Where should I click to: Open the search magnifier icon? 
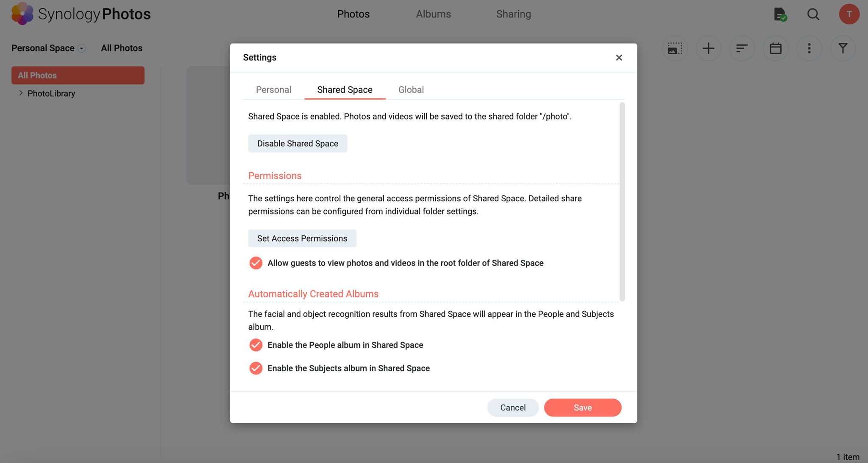(x=813, y=14)
